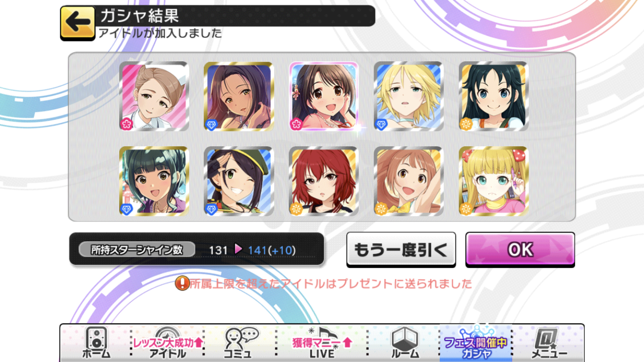
Task: Select the sparkling brown-haired idol in pink frame
Action: (324, 96)
